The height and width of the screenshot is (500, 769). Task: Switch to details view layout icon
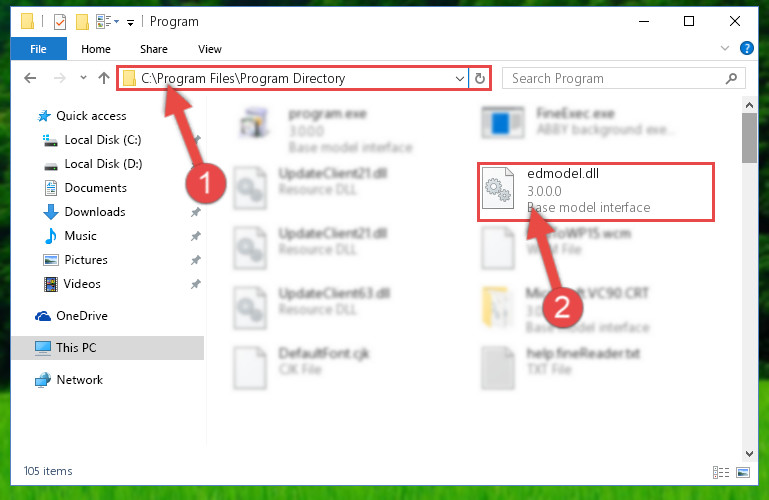(x=720, y=472)
